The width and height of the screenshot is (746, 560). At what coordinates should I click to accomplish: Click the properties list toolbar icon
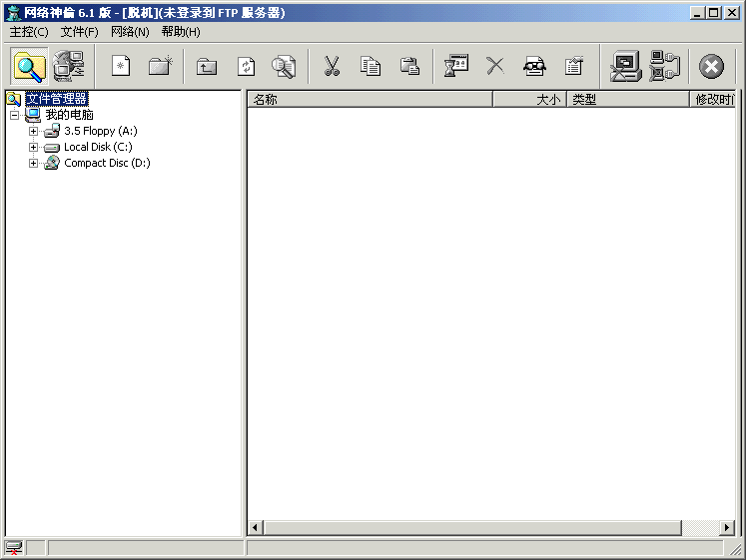click(573, 67)
